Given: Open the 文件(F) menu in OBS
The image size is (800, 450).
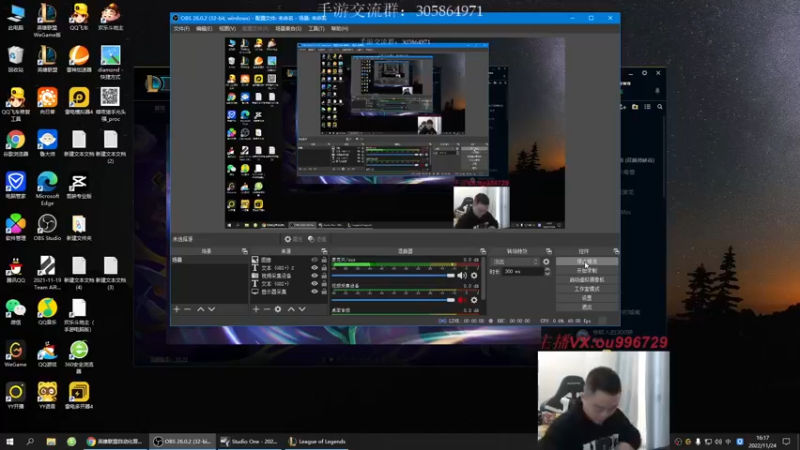Looking at the screenshot, I should click(181, 29).
